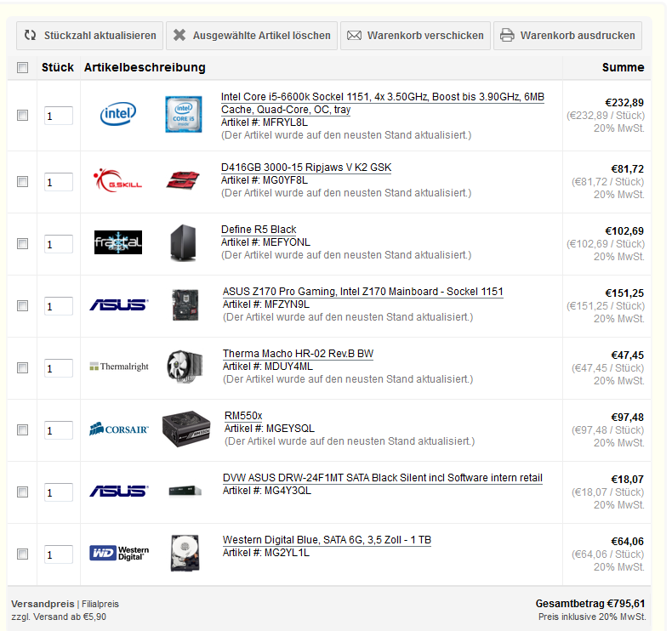
Task: Check the Western Digital Blue row checkbox
Action: pos(23,554)
